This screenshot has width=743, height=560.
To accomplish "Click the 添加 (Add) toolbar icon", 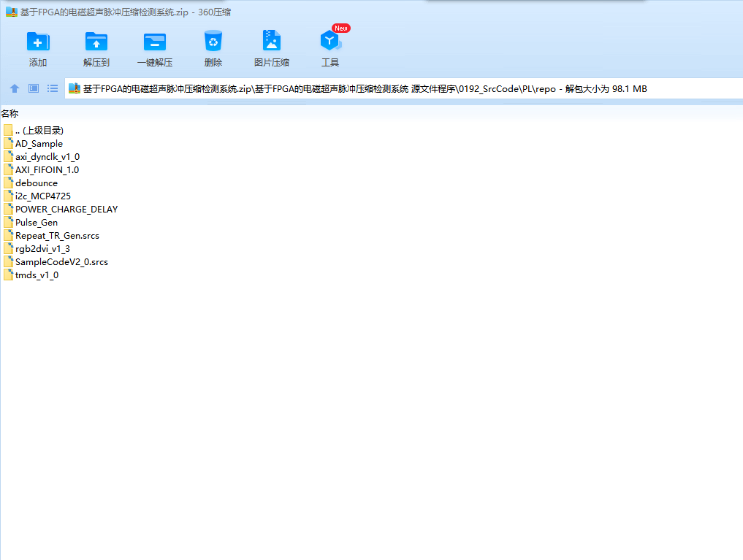I will [x=38, y=42].
